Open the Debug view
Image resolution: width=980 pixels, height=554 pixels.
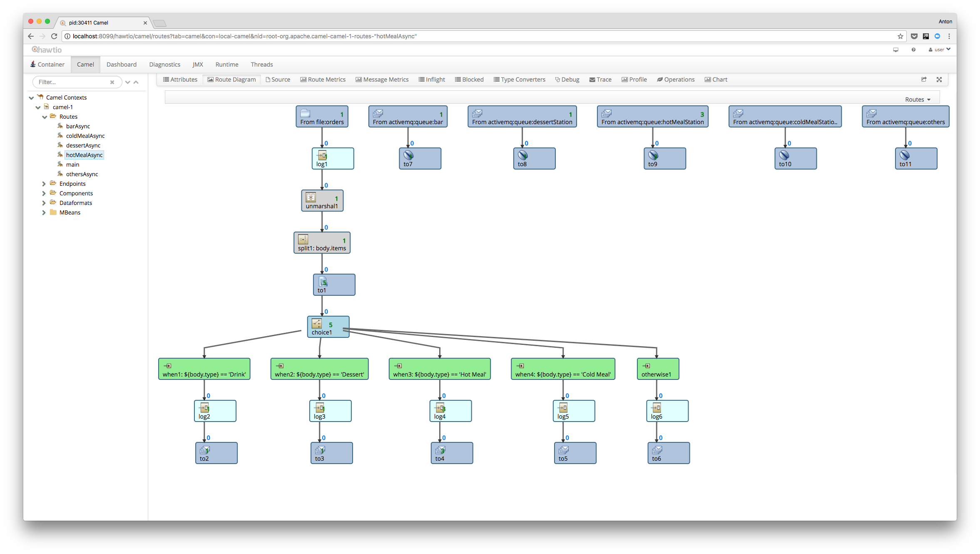point(567,80)
